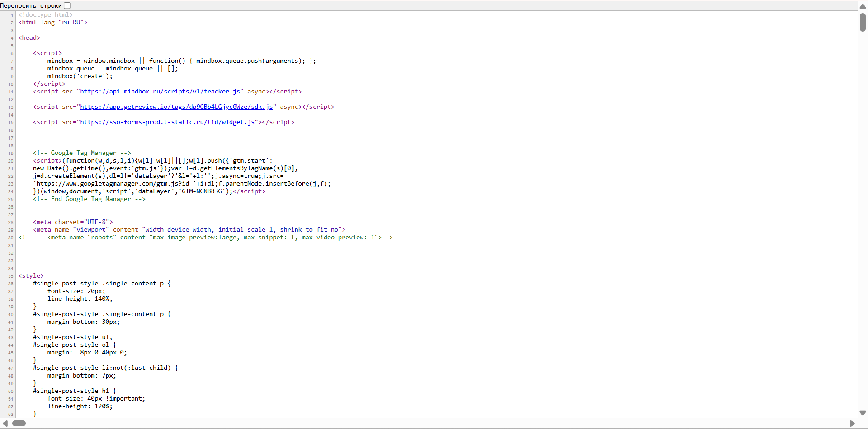Enable the 'Переносить строки' line wrap checkbox
The height and width of the screenshot is (429, 868).
67,5
